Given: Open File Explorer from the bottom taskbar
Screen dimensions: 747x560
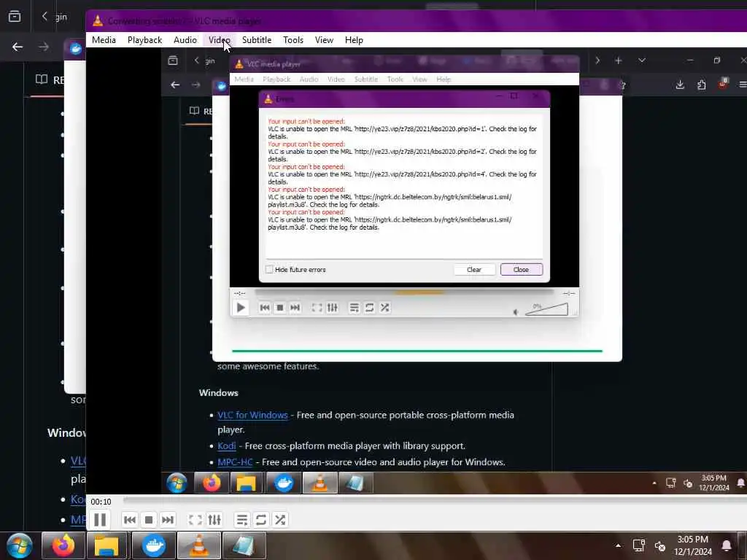Looking at the screenshot, I should 107,545.
